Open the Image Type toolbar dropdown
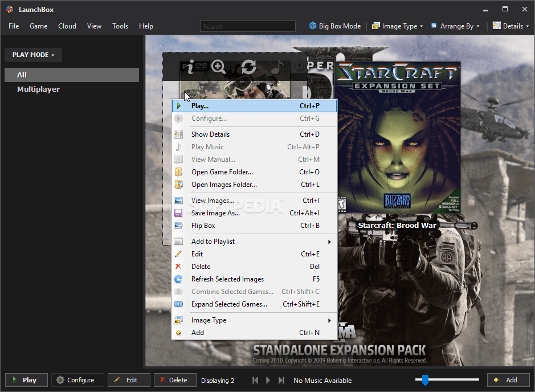This screenshot has height=392, width=535. pos(398,26)
